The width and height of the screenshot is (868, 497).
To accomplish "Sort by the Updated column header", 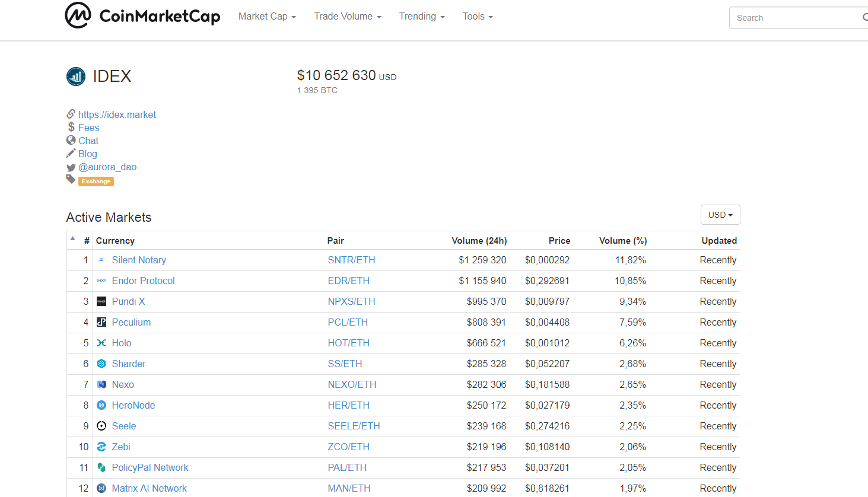I will pyautogui.click(x=719, y=241).
